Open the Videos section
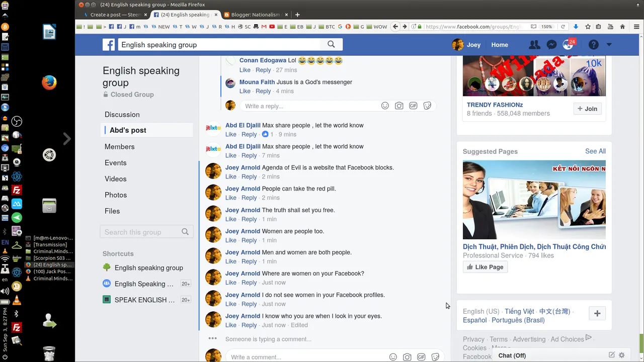This screenshot has width=644, height=362. click(116, 179)
